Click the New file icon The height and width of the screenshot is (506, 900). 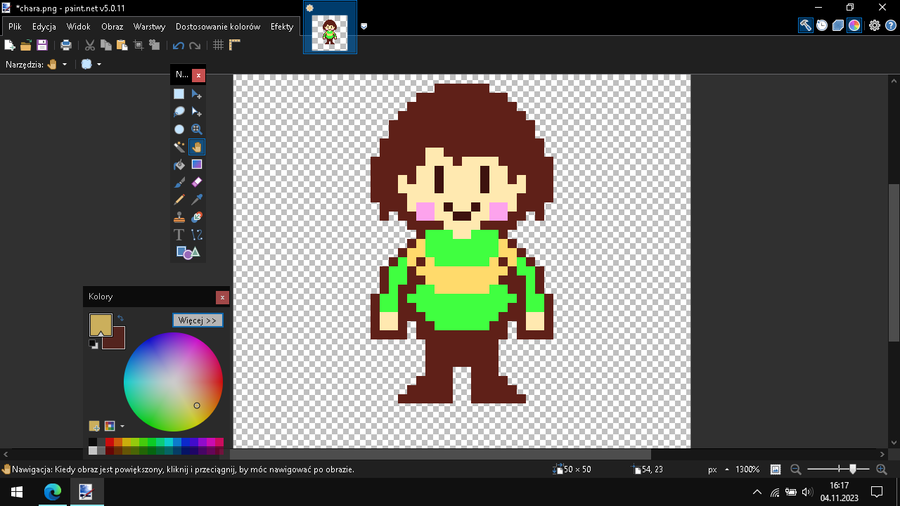coord(10,45)
